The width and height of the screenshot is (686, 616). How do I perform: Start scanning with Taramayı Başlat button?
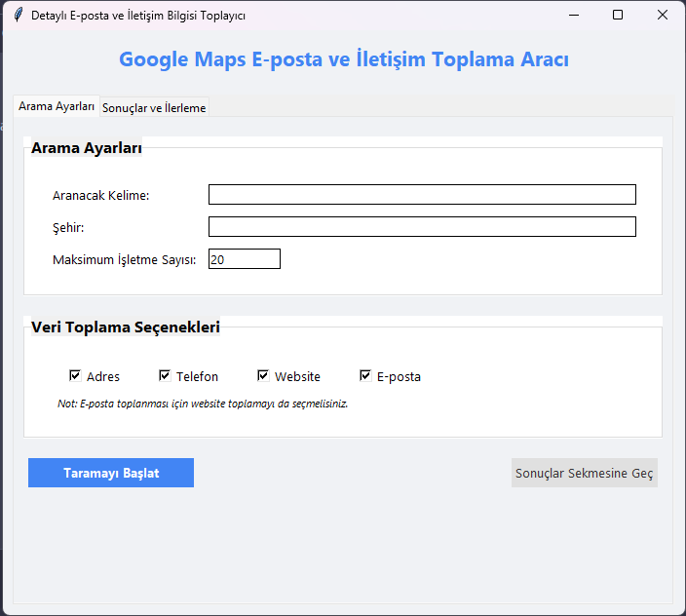click(x=111, y=473)
